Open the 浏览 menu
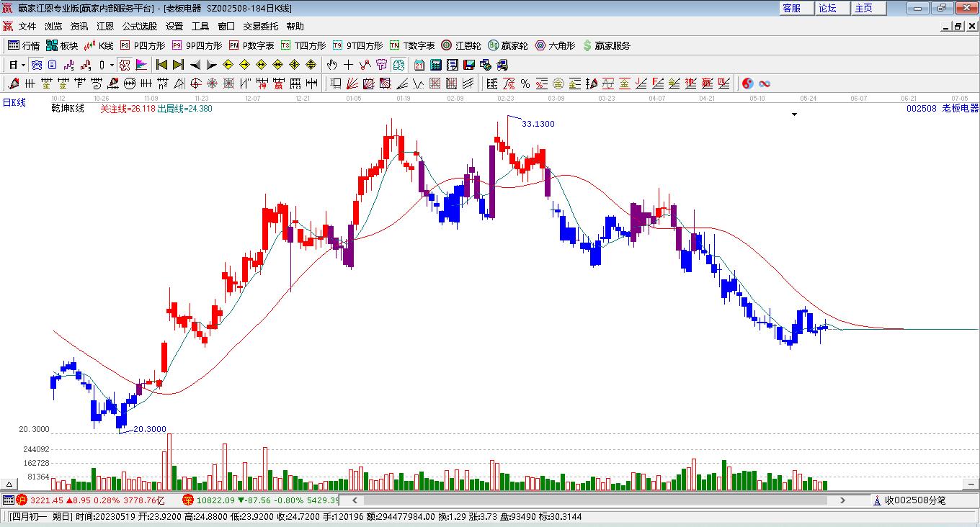 tap(53, 27)
